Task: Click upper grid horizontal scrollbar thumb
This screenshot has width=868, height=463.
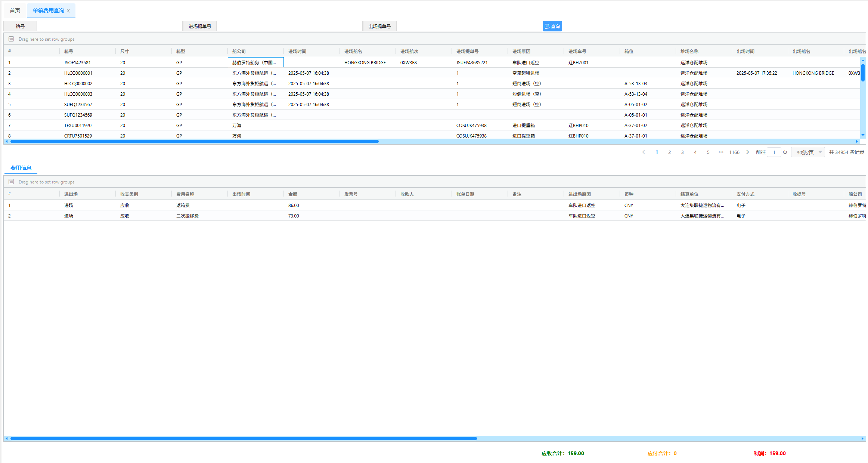Action: 194,141
